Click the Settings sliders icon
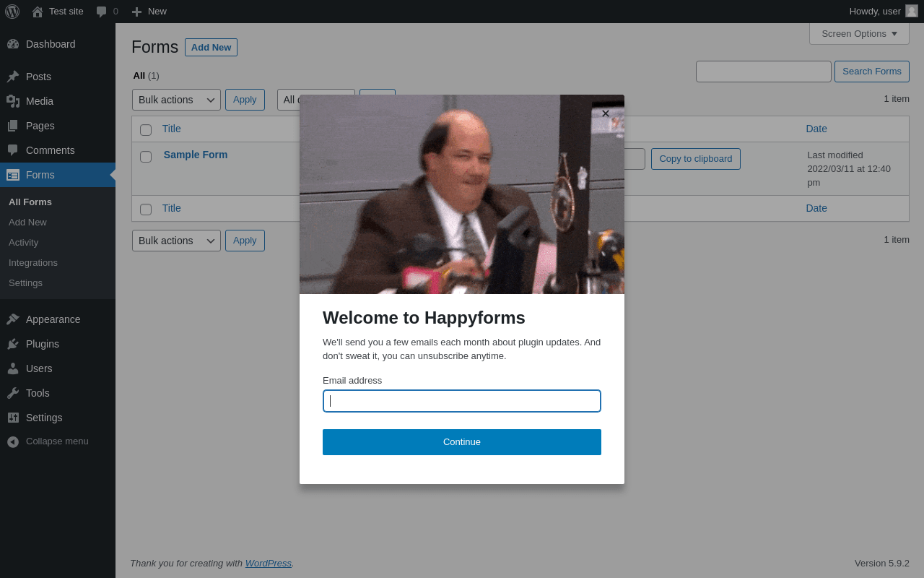The width and height of the screenshot is (924, 578). pos(13,418)
